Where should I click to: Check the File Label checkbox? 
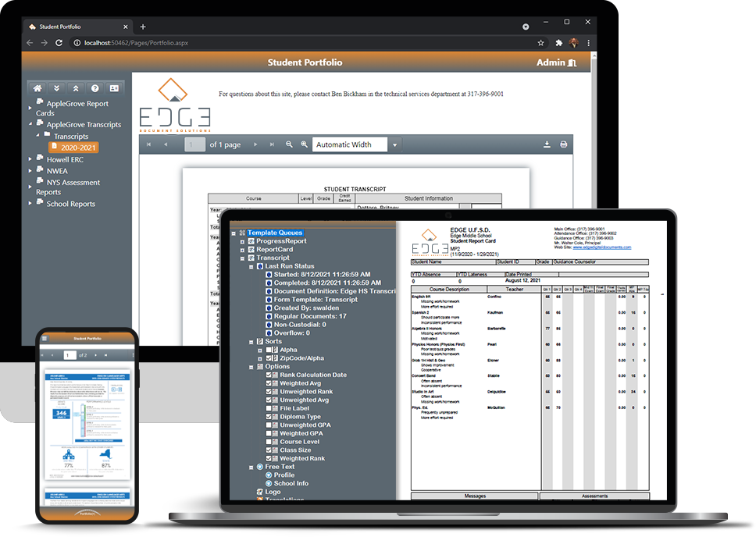point(269,408)
